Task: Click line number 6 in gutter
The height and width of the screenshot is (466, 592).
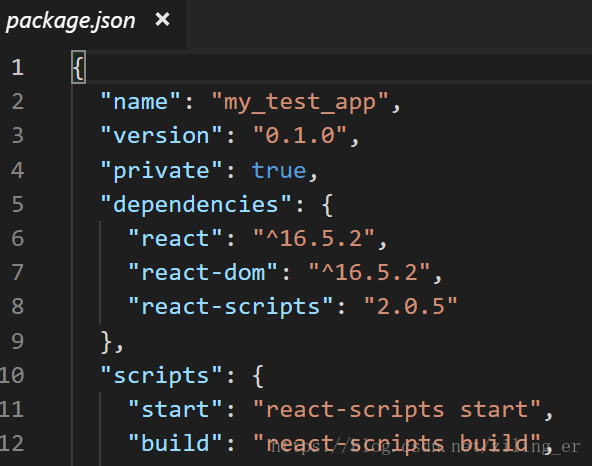Action: (18, 238)
